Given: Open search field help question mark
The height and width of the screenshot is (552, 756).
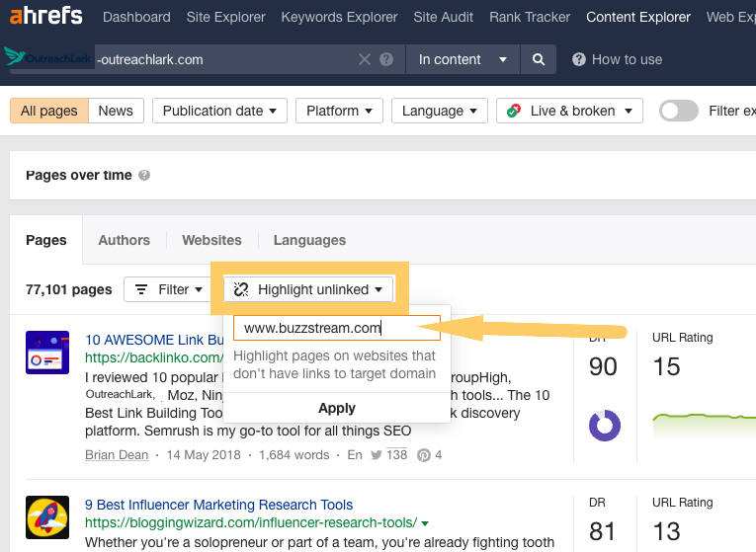Looking at the screenshot, I should pyautogui.click(x=386, y=59).
